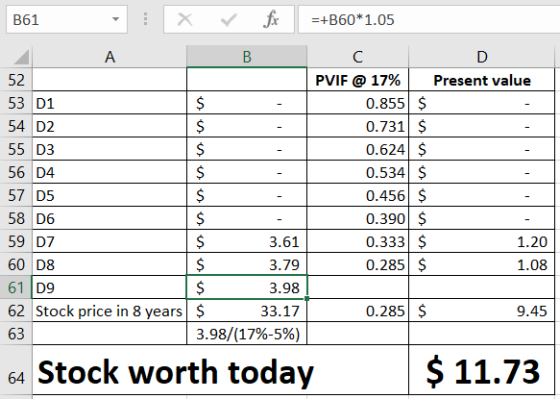Select row 59 header
This screenshot has width=560, height=399.
(x=16, y=241)
